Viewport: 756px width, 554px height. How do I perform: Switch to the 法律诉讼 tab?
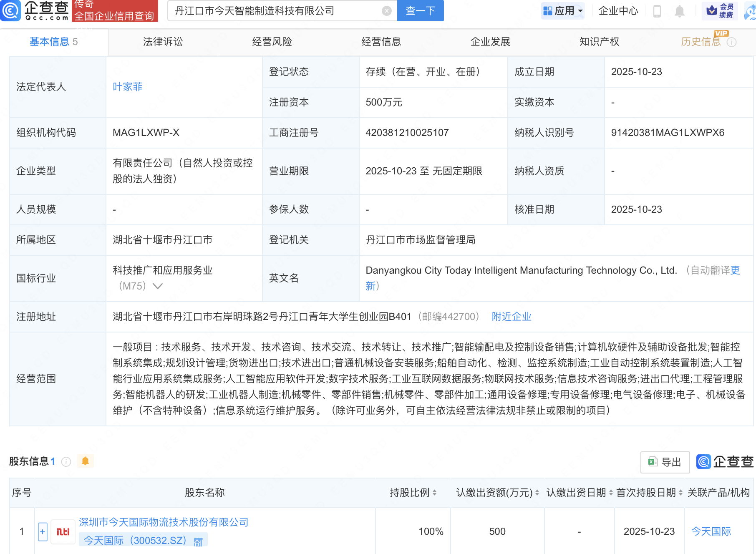[163, 42]
